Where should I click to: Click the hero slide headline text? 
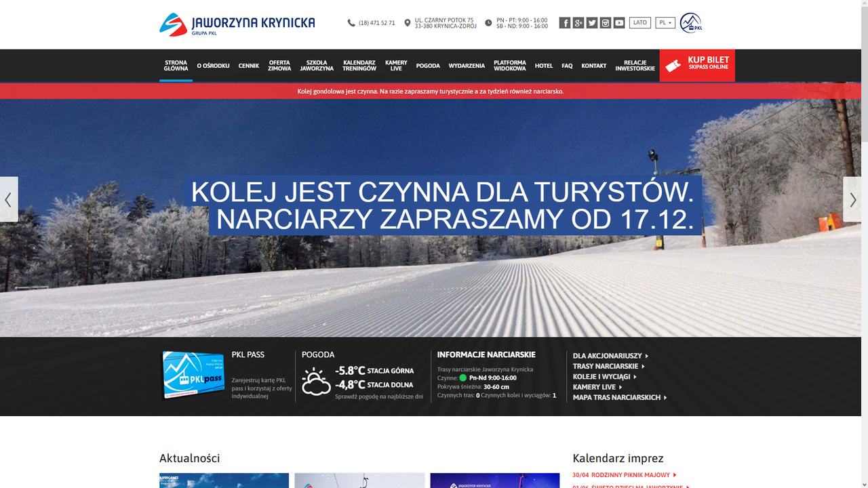point(443,206)
